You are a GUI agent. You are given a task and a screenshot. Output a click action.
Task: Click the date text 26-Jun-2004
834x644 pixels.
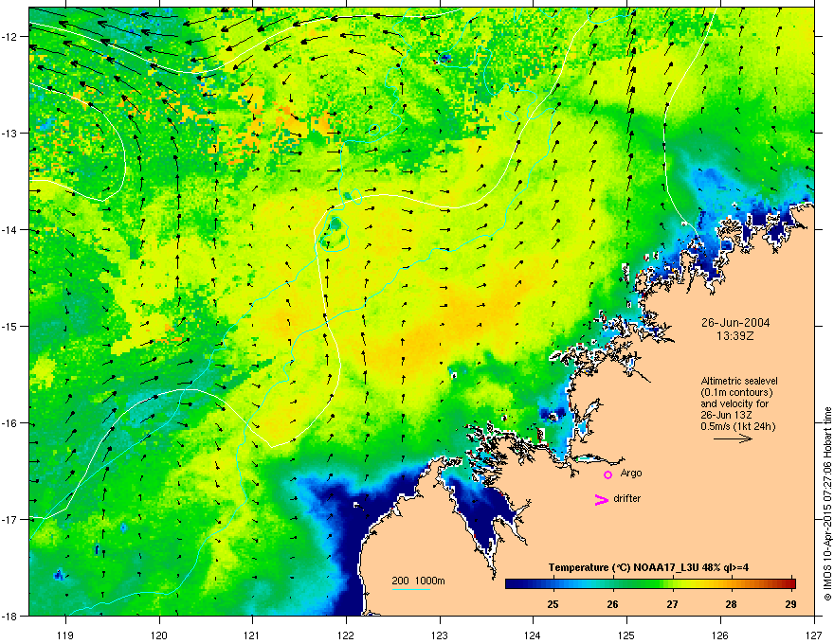[x=735, y=323]
